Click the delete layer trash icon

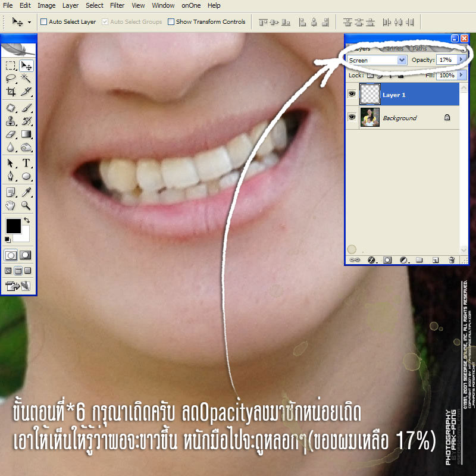click(452, 260)
